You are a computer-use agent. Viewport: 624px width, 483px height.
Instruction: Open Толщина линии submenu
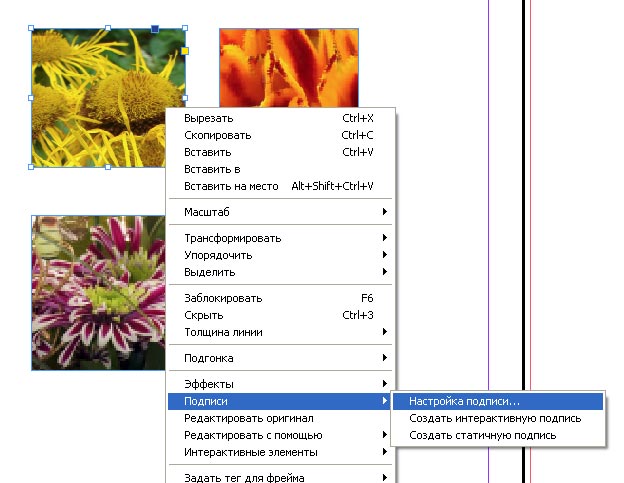click(x=280, y=332)
